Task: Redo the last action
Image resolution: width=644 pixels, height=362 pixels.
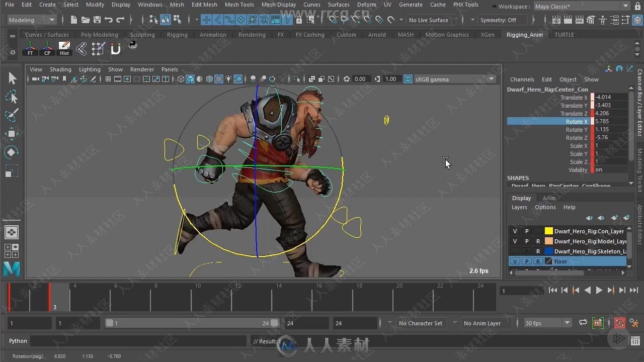Action: [x=120, y=20]
